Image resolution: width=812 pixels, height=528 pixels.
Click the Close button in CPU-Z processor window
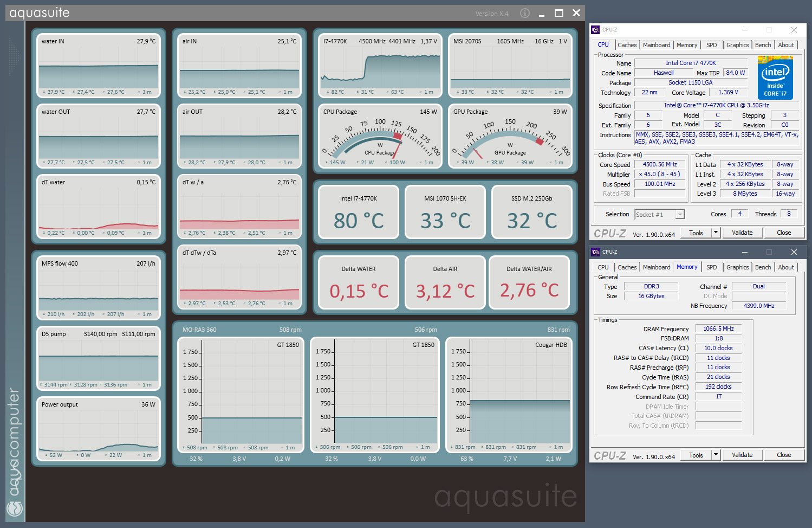point(784,233)
